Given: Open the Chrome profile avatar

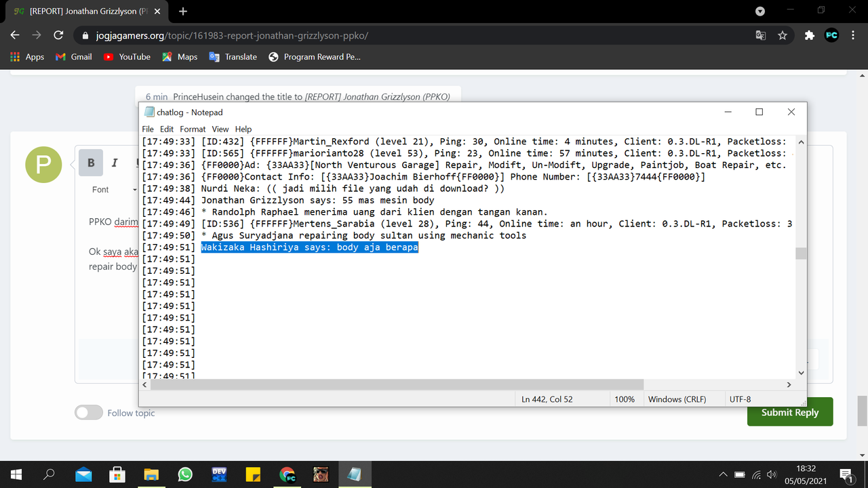Looking at the screenshot, I should pyautogui.click(x=831, y=35).
